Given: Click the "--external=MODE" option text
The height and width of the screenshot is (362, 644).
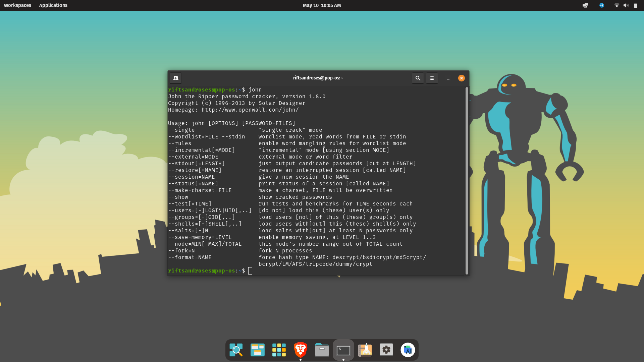Looking at the screenshot, I should point(193,157).
